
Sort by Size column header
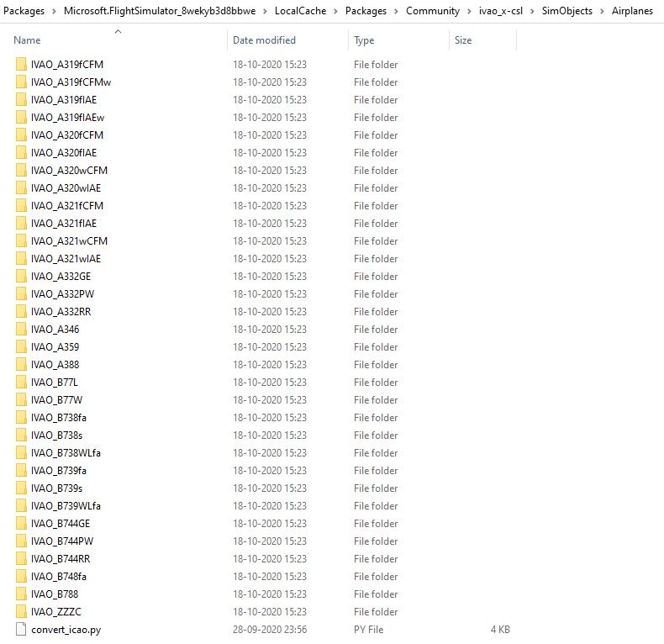coord(463,40)
